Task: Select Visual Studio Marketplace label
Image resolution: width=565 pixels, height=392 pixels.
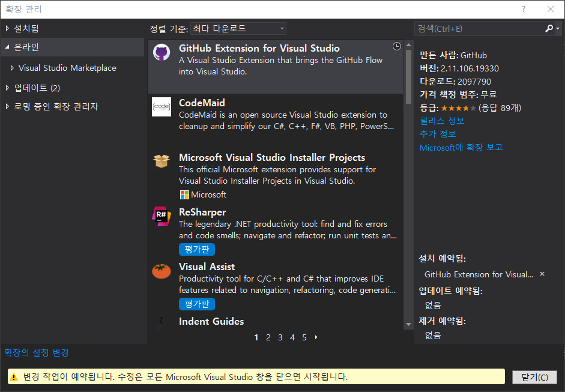Action: pos(67,68)
